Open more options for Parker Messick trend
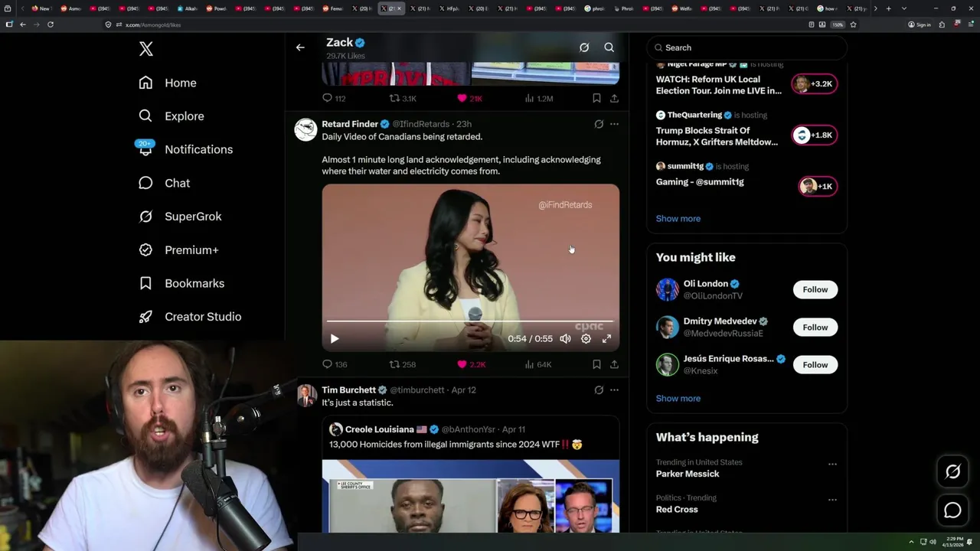Screen dimensions: 980x551 coord(832,464)
